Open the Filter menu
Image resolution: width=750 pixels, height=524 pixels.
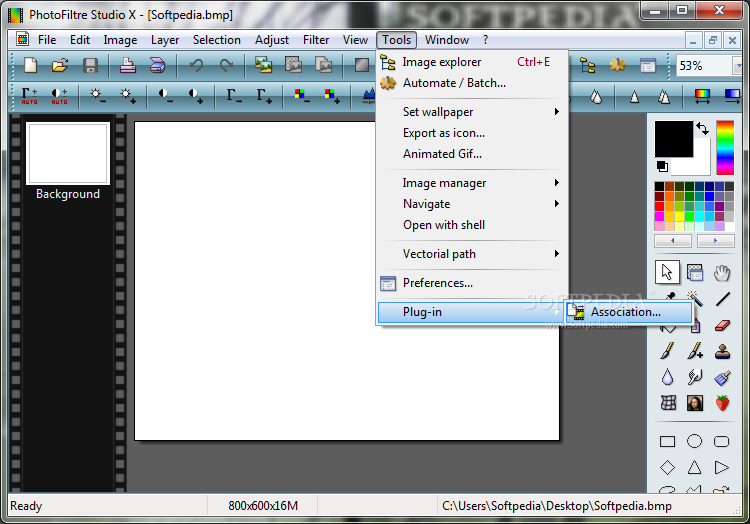coord(316,40)
